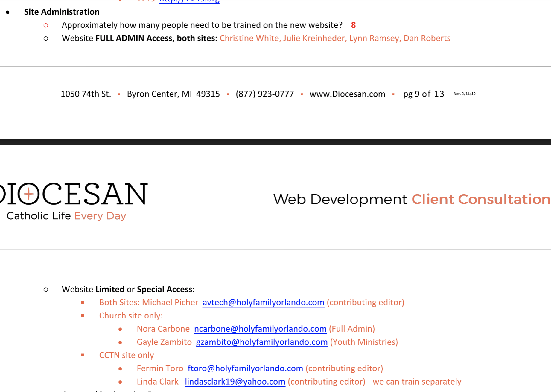Open the lindasclark19@yahoo.com email link
Screen dimensions: 551x392
(235, 382)
